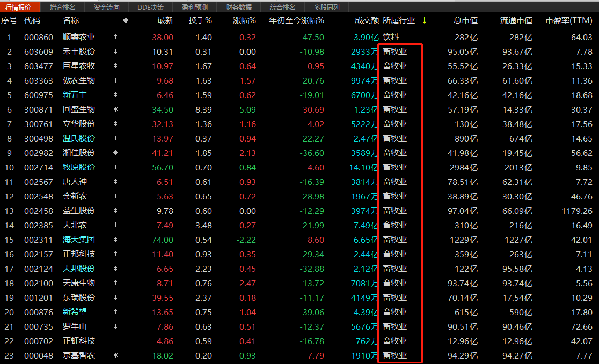Screen dimensions: 599x364
Task: Click the star icon next to 湘佳股份
Action: (x=115, y=153)
